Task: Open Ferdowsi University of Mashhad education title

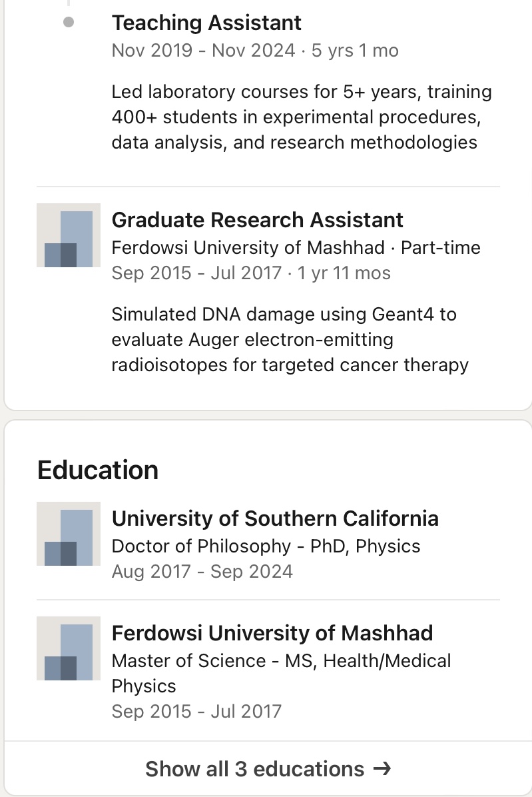Action: [272, 633]
